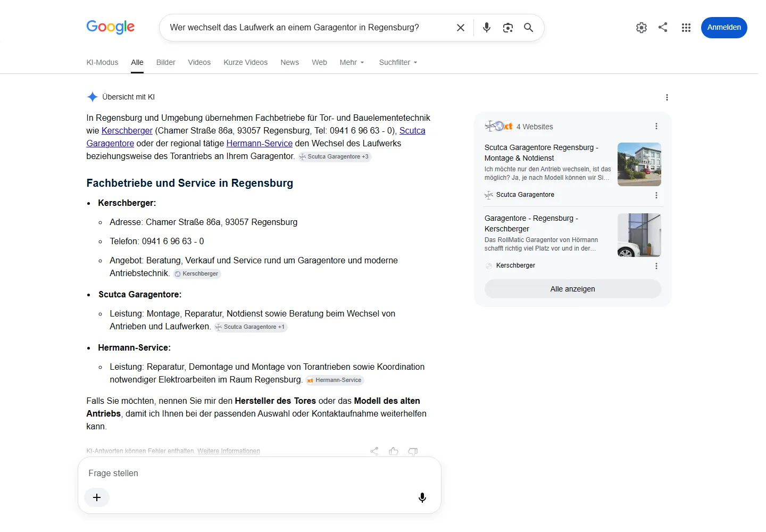Click the Scutca Garagentore source name label

[525, 195]
